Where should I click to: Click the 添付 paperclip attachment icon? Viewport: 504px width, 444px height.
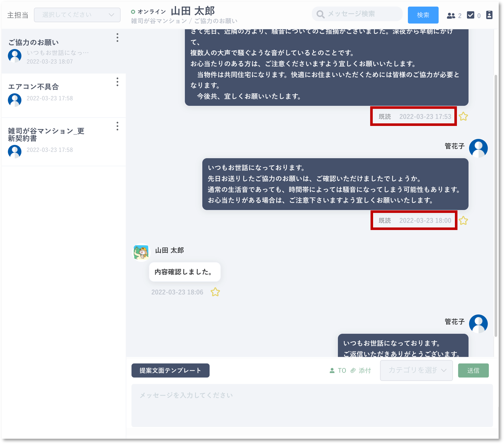click(353, 370)
